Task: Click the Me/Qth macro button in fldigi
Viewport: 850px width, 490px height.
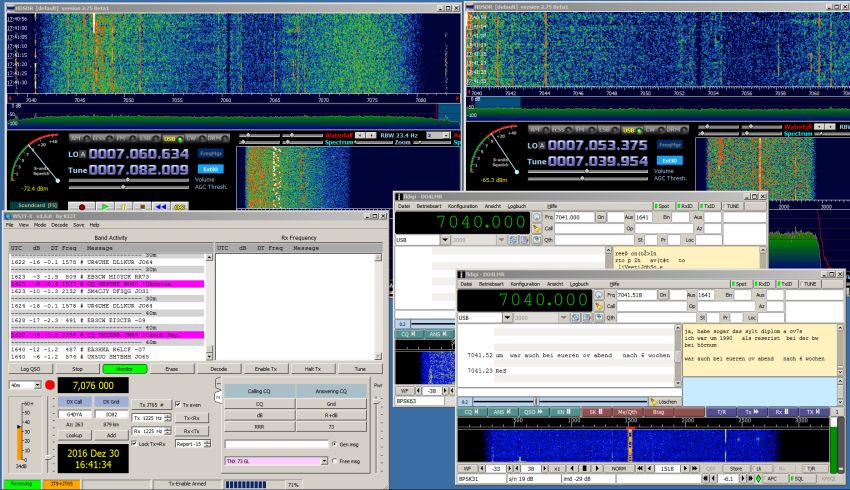Action: (626, 412)
